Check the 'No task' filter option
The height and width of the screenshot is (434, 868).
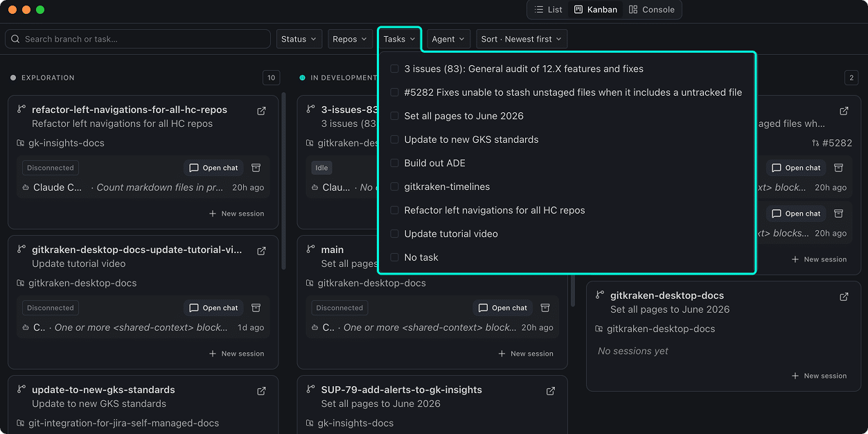tap(394, 257)
